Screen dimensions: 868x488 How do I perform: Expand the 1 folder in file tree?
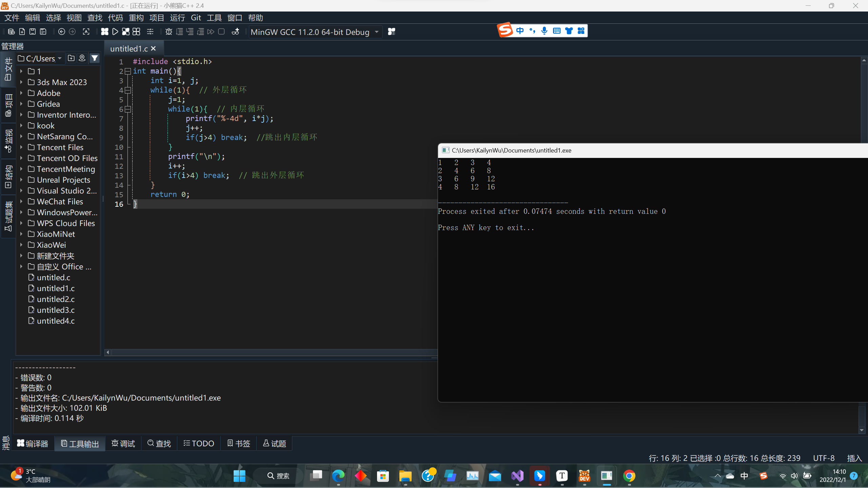pos(21,71)
